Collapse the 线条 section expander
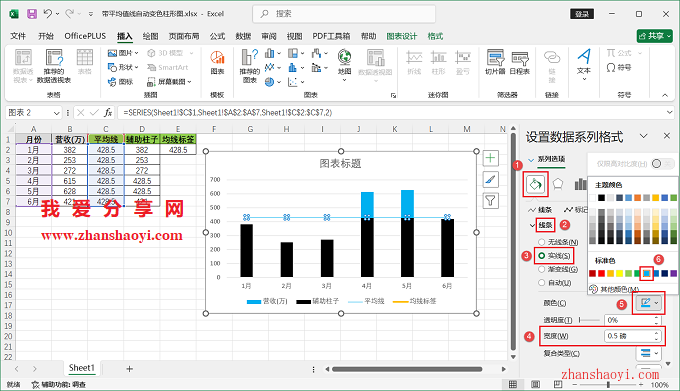Image resolution: width=680 pixels, height=391 pixels. [532, 225]
